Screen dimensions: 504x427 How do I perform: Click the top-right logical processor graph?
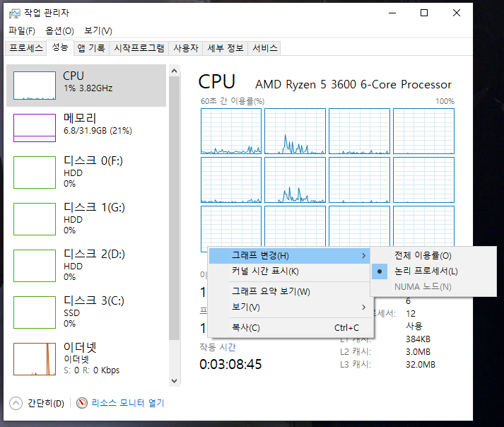[423, 131]
